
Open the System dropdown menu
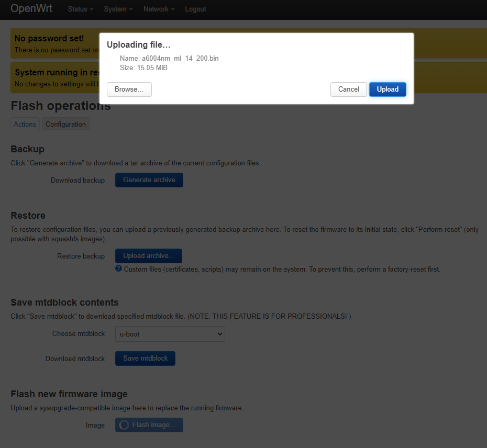[118, 9]
